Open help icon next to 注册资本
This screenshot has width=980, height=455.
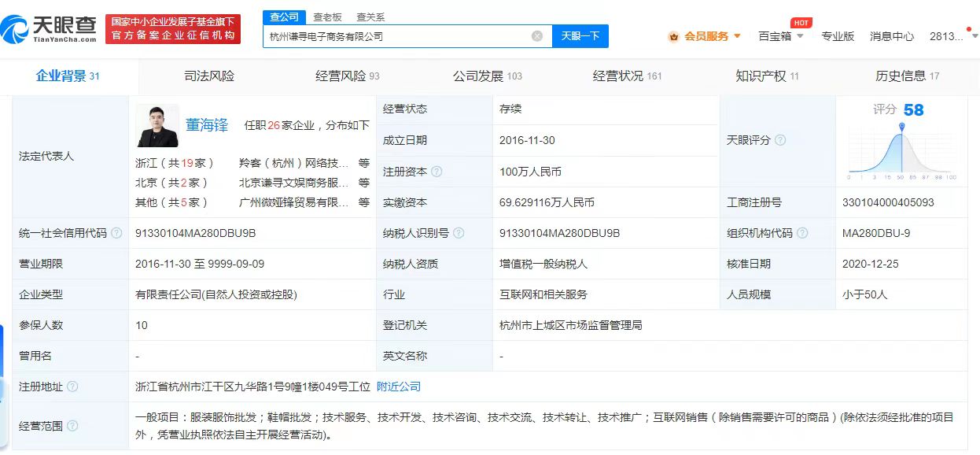click(x=437, y=172)
